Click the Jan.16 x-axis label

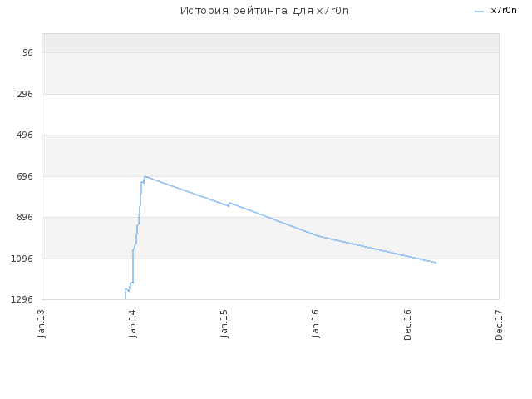[316, 323]
